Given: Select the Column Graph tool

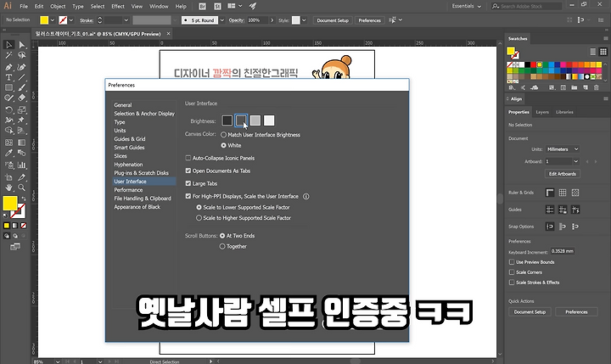Looking at the screenshot, I should click(22, 165).
